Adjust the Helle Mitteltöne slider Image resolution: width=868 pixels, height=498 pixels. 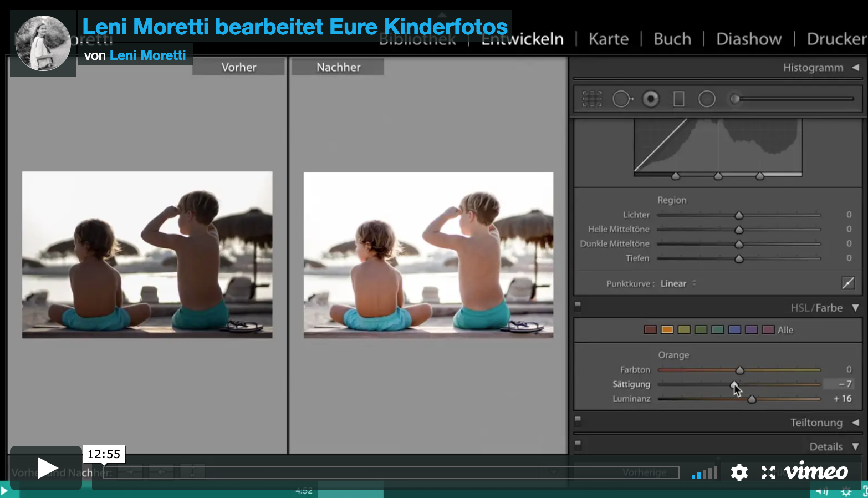tap(739, 229)
